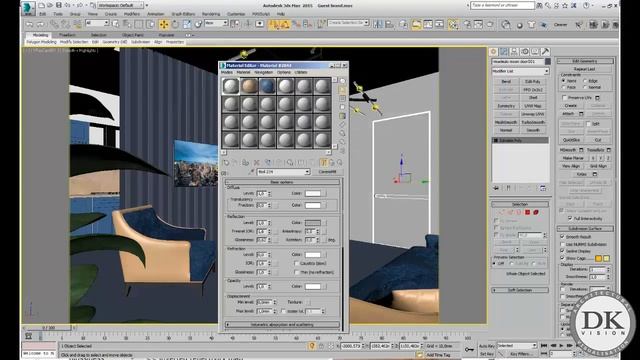Click the Repeat Last button
The width and height of the screenshot is (640, 360).
[584, 69]
